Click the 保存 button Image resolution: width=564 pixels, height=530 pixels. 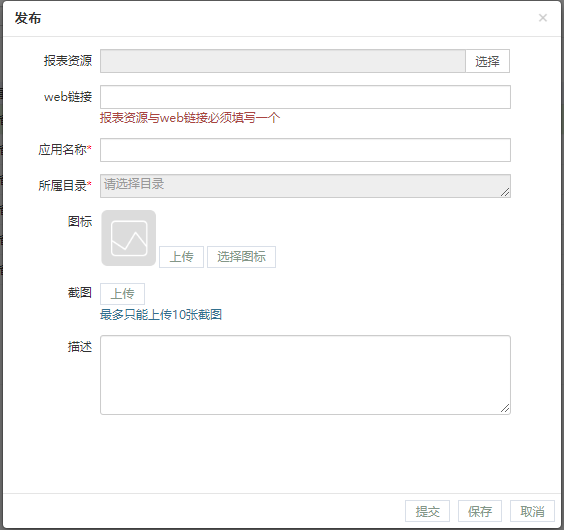pyautogui.click(x=480, y=511)
